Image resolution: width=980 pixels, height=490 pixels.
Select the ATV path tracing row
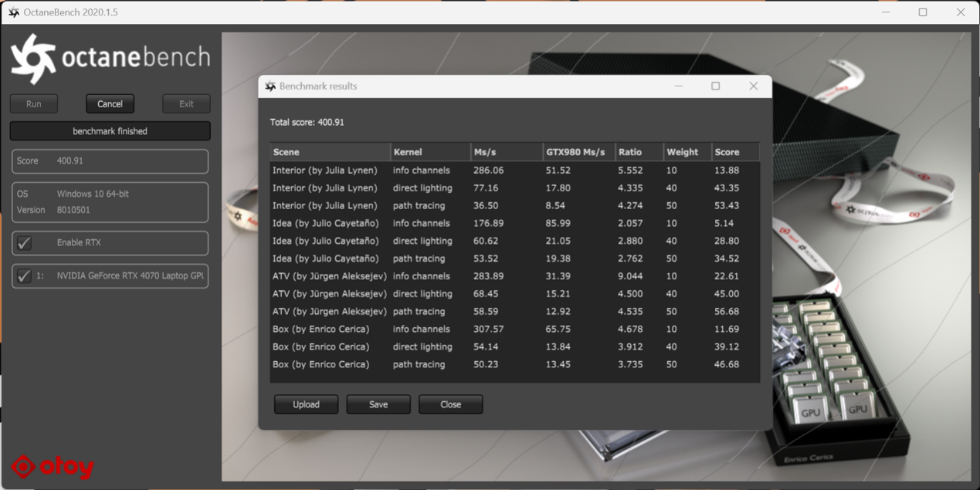click(515, 311)
